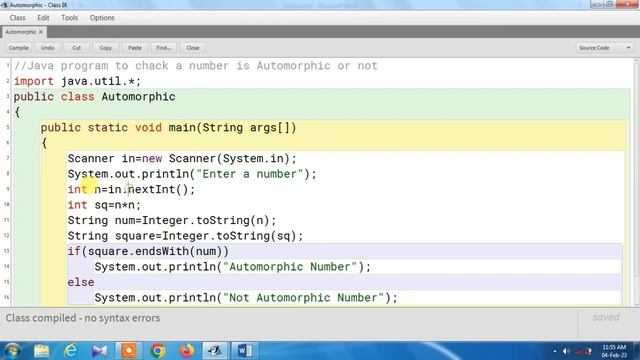Click the Paste button
This screenshot has height=360, width=640.
(134, 48)
